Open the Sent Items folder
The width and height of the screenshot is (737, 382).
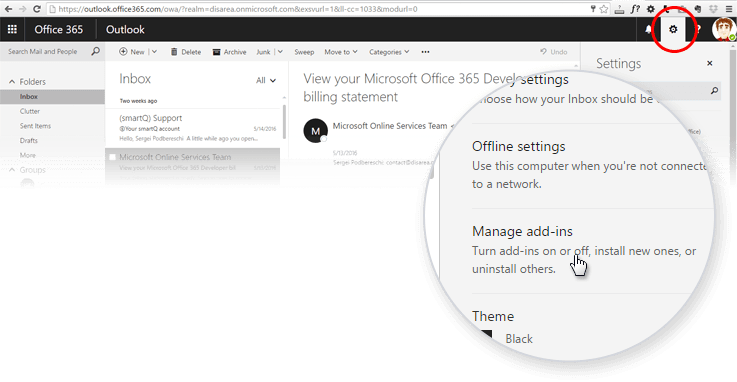click(x=35, y=126)
